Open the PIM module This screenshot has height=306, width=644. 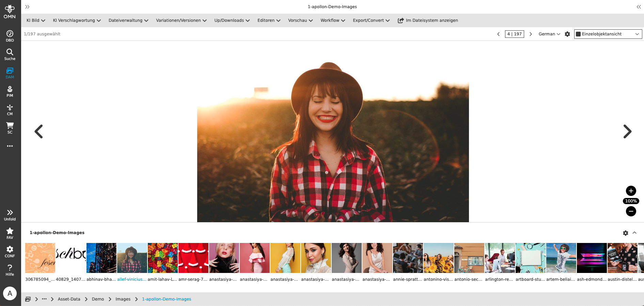[x=10, y=91]
